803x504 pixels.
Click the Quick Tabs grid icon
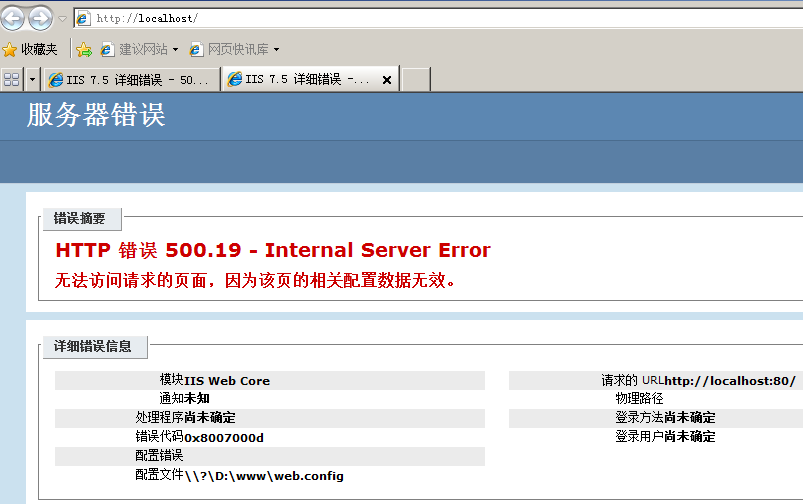[x=11, y=79]
